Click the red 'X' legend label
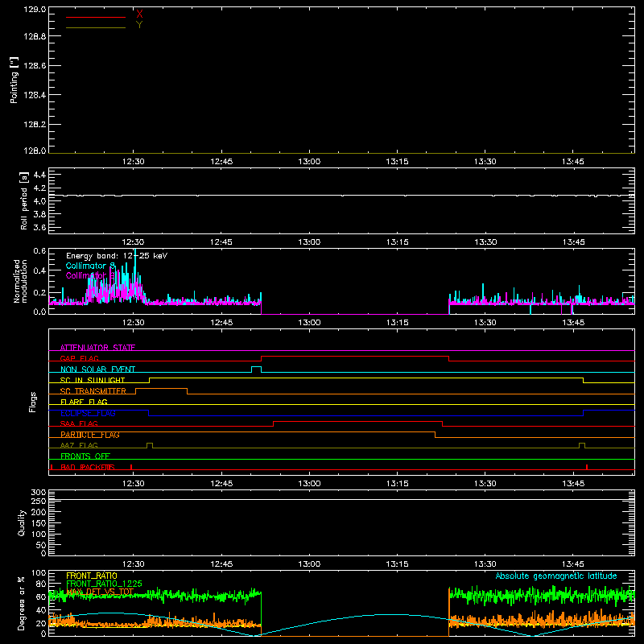The width and height of the screenshot is (644, 644). click(x=139, y=14)
